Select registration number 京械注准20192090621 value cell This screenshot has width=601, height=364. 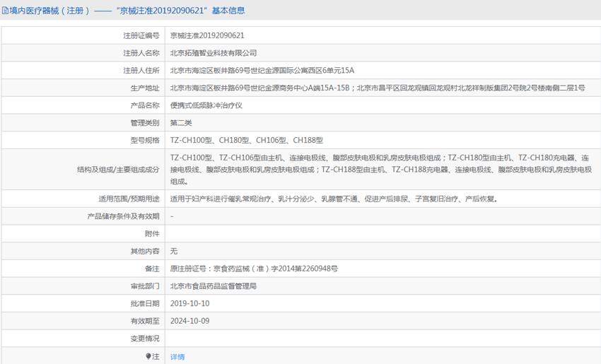(x=207, y=35)
